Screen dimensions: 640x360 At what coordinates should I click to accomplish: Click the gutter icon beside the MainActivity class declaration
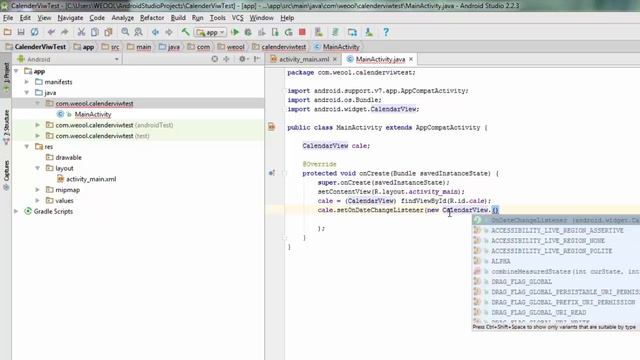tap(271, 127)
